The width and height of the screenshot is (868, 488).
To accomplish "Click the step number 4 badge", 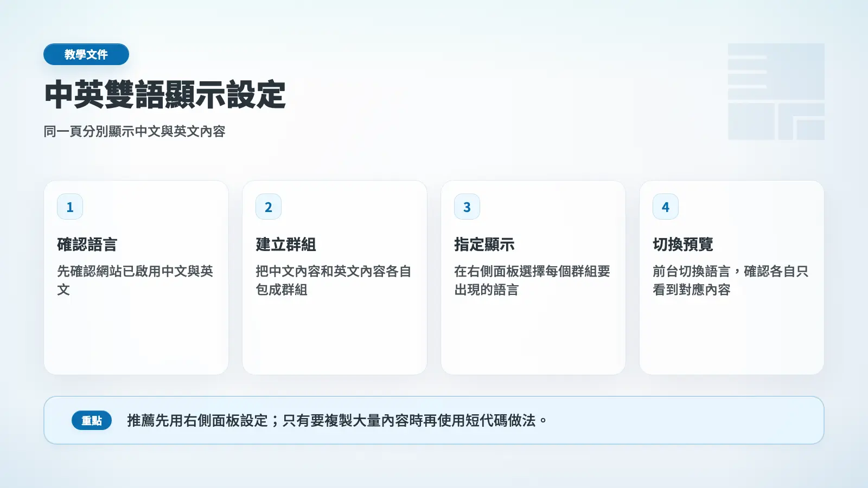I will point(666,207).
